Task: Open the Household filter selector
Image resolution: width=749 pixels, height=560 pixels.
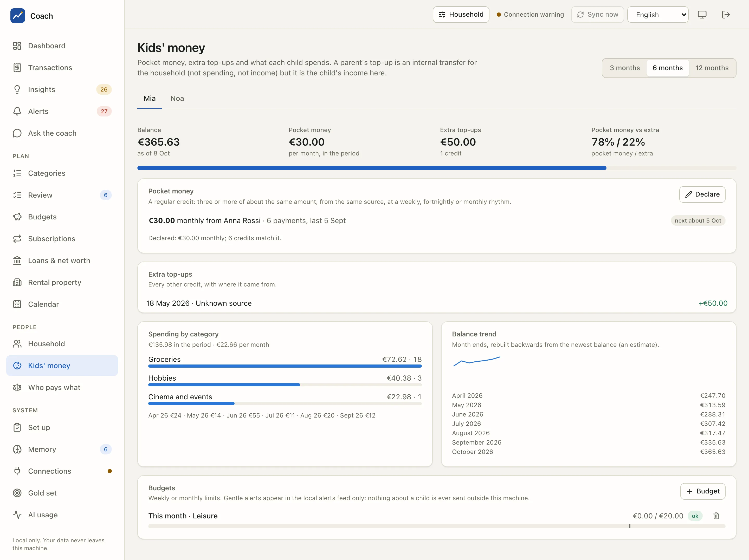Action: [461, 15]
